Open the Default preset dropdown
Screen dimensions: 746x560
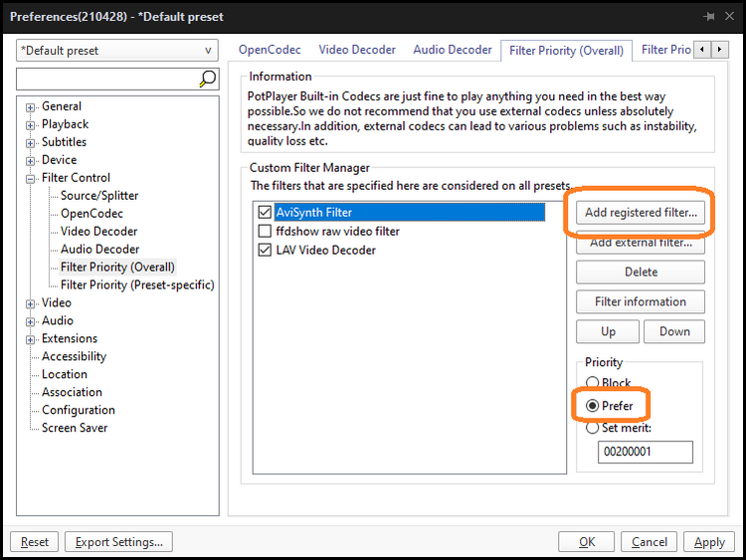[x=117, y=51]
